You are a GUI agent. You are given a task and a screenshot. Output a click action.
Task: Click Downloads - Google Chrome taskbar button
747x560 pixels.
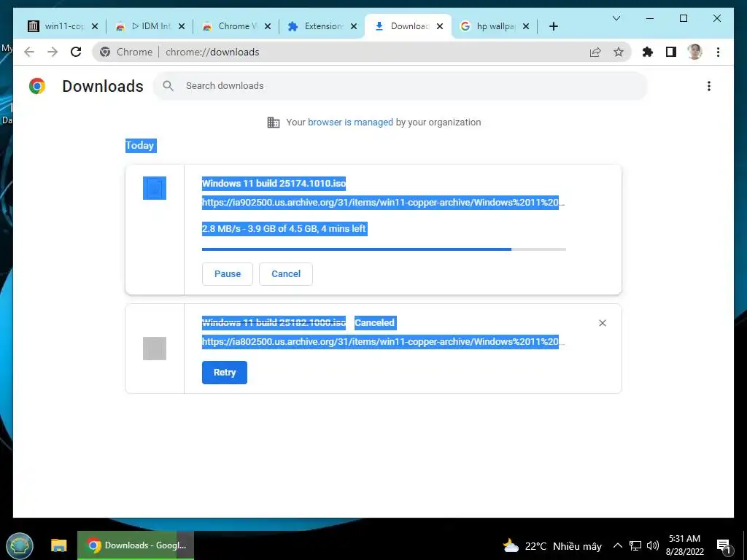coord(136,545)
